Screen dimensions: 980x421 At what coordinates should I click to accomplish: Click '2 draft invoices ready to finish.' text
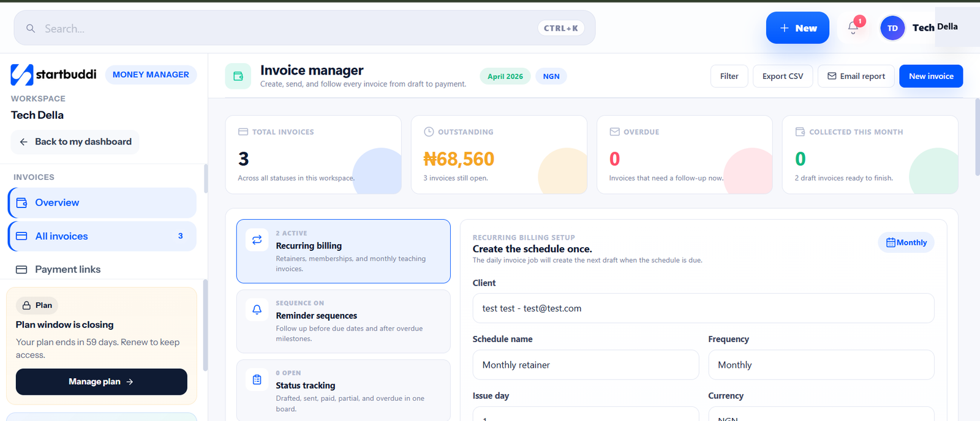click(844, 178)
